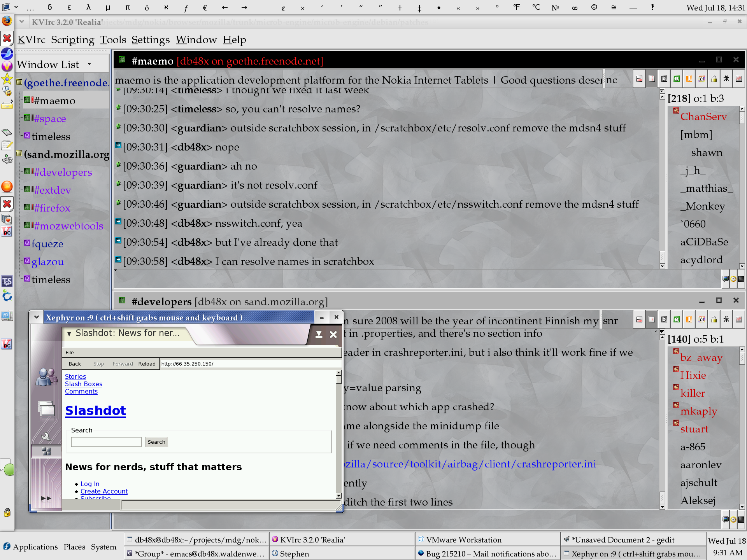Click the Back button in Xephyr browser
The height and width of the screenshot is (560, 747).
pos(75,364)
